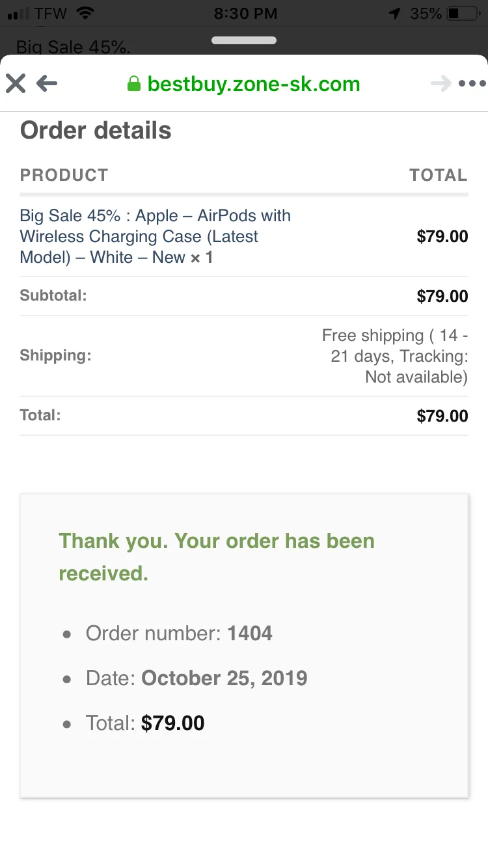
Task: Tap the sheet drag handle at top
Action: coord(244,40)
